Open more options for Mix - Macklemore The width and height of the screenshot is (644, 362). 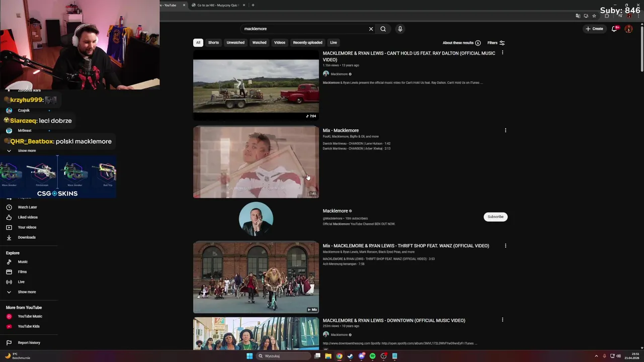tap(505, 130)
